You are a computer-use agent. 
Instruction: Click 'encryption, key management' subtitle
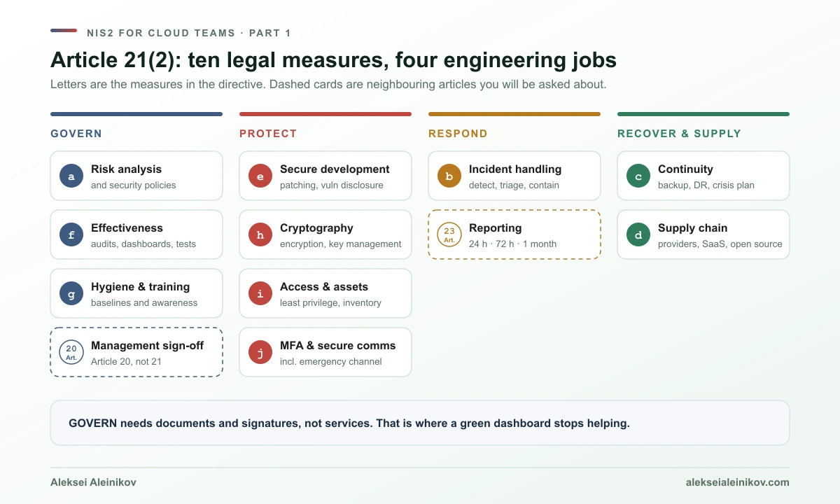tap(341, 244)
